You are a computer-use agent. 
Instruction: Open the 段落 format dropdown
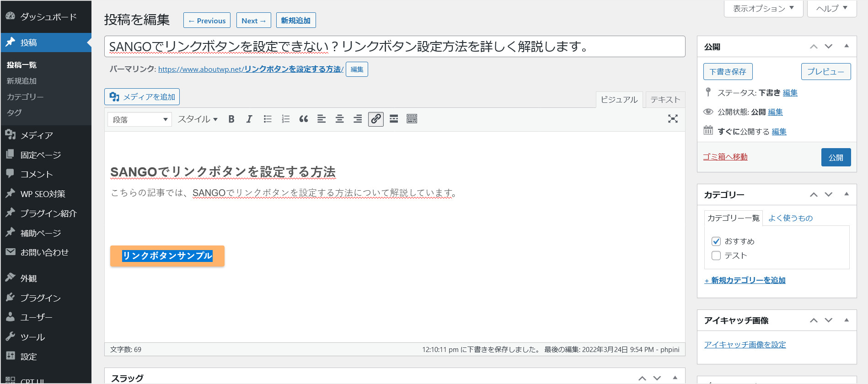point(140,120)
